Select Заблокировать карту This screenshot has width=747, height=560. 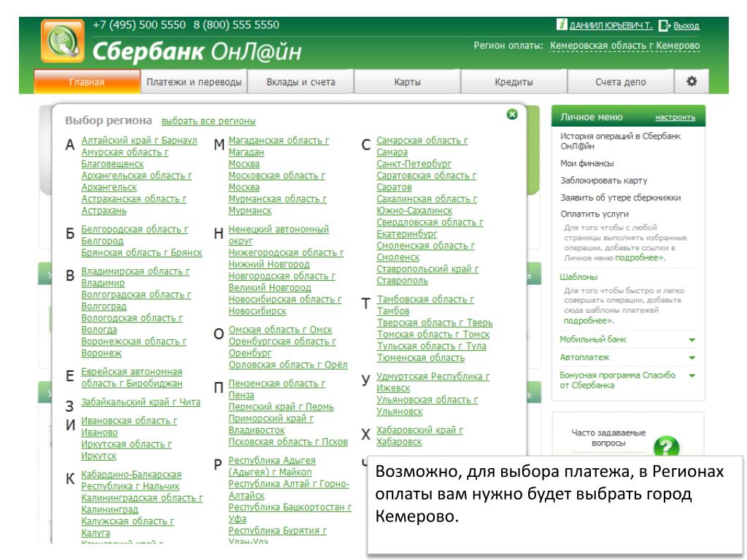[x=603, y=181]
